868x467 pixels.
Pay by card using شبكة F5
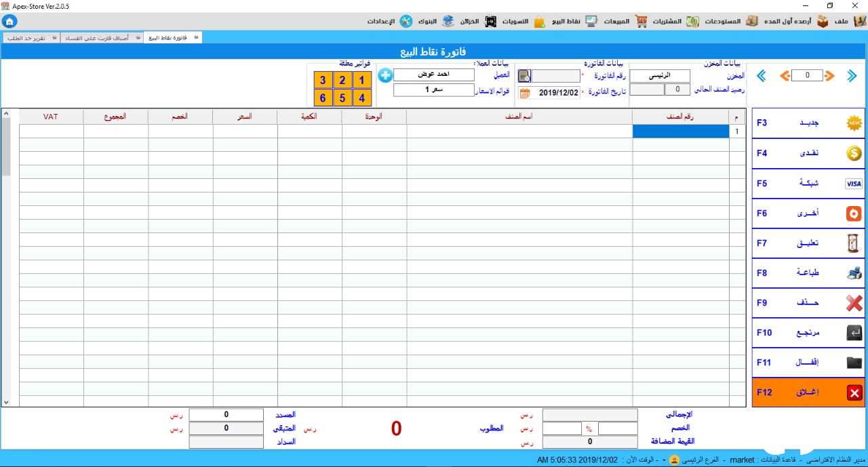pos(808,183)
